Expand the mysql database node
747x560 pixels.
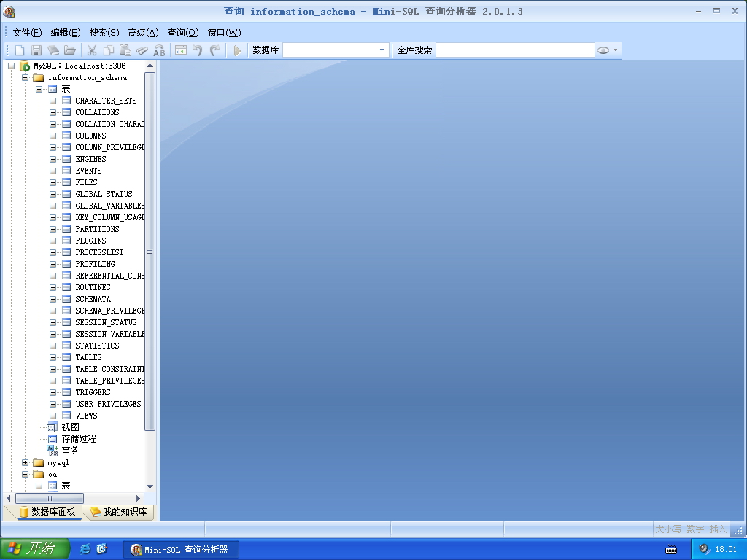pos(26,462)
